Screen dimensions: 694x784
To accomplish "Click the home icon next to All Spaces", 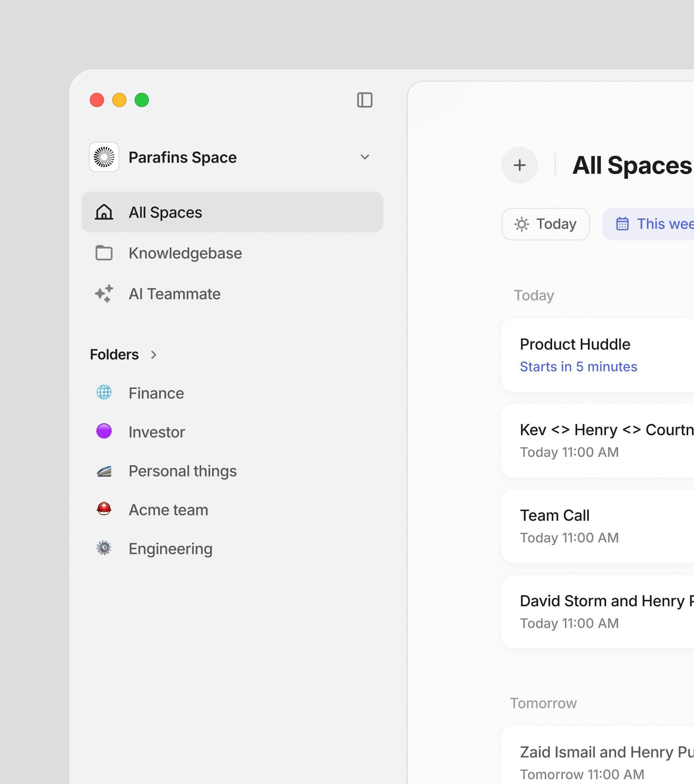I will coord(104,212).
